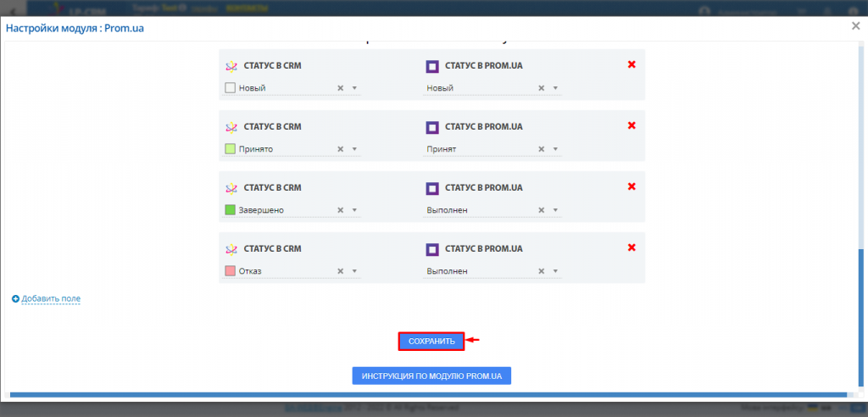This screenshot has height=417, width=868.
Task: Click the Настройки модуля : Prom.ua title
Action: (75, 28)
